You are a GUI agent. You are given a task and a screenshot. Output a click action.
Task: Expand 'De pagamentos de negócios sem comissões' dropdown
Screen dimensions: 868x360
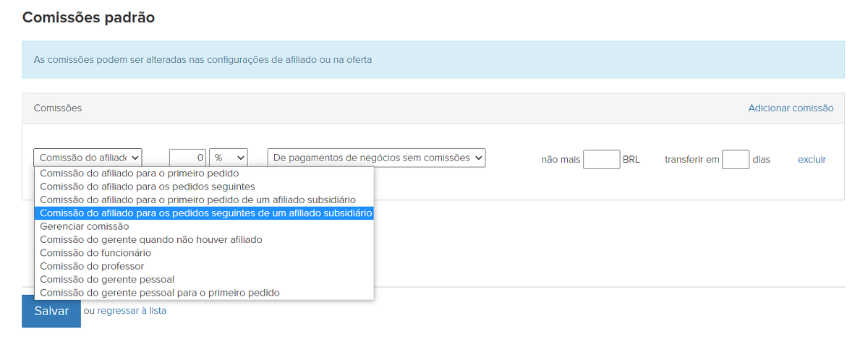pyautogui.click(x=376, y=158)
